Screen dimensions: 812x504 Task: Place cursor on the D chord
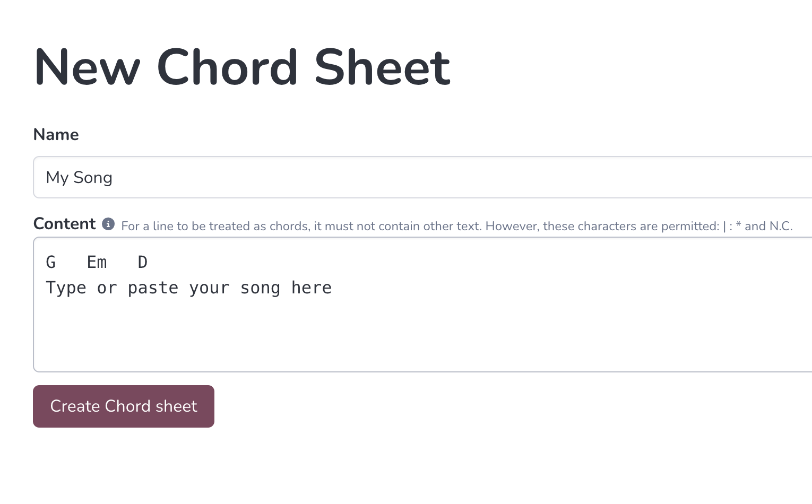coord(143,262)
